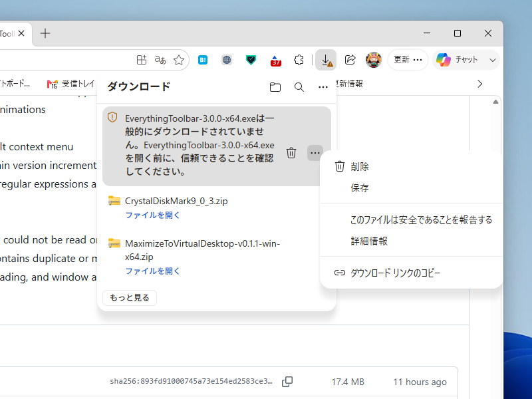The height and width of the screenshot is (399, 532).
Task: Close the current browser tab
Action: (21, 33)
